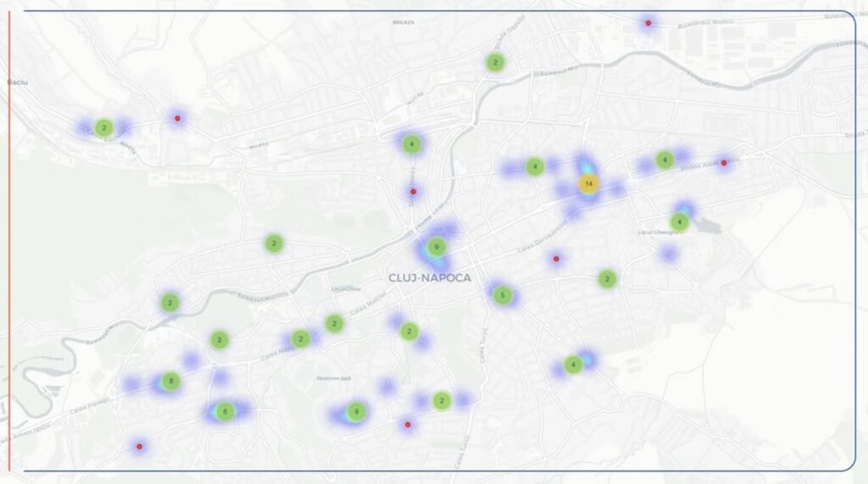Open the 4 cluster beside Lacul Gheorgheni

tap(679, 222)
